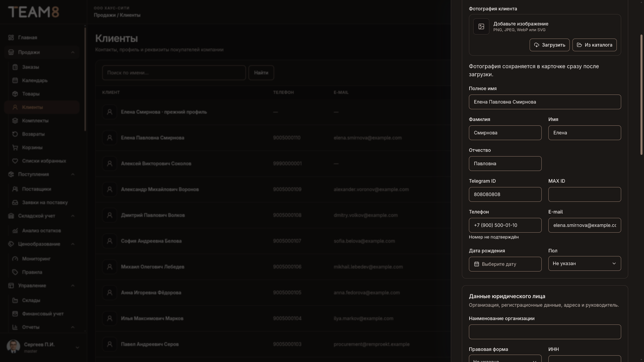644x362 pixels.
Task: Click the Корзины cart icon
Action: click(15, 147)
